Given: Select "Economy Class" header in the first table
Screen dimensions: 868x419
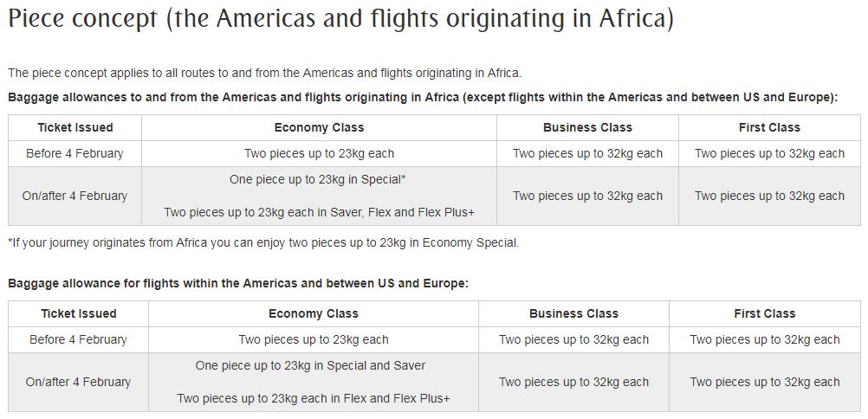Looking at the screenshot, I should pyautogui.click(x=319, y=127).
